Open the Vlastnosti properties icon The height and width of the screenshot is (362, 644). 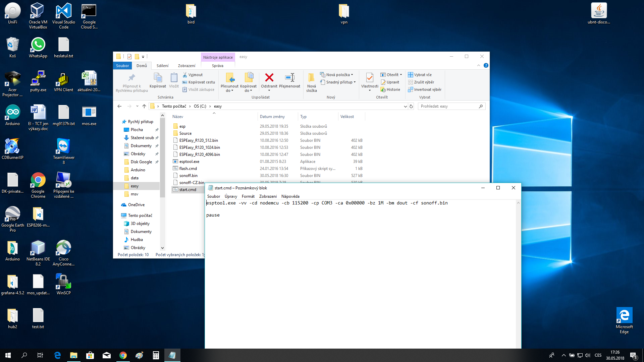coord(369,78)
